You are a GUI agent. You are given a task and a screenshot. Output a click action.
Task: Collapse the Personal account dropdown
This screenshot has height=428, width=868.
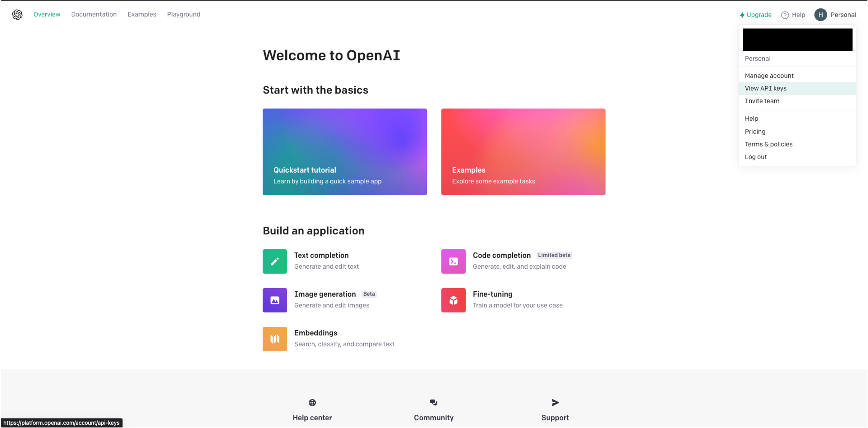(843, 15)
